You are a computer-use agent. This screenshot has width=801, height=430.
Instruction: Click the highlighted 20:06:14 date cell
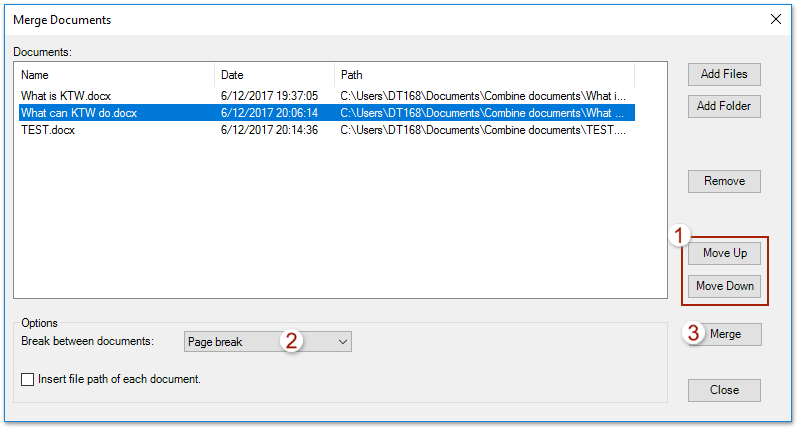270,113
